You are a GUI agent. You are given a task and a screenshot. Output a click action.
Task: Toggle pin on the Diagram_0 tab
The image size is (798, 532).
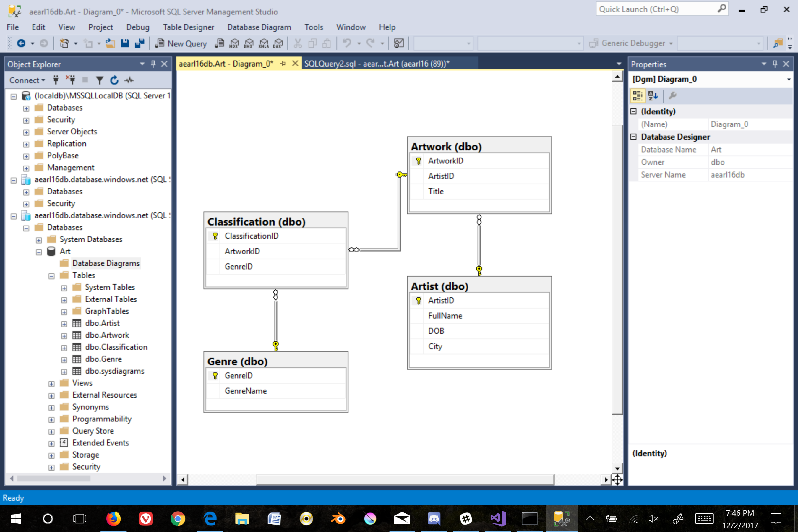(283, 64)
